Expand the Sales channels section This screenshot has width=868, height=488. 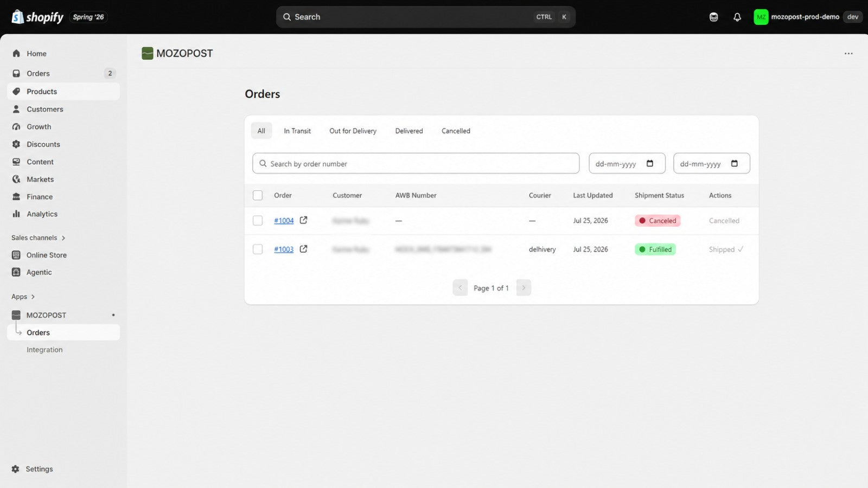pos(38,237)
